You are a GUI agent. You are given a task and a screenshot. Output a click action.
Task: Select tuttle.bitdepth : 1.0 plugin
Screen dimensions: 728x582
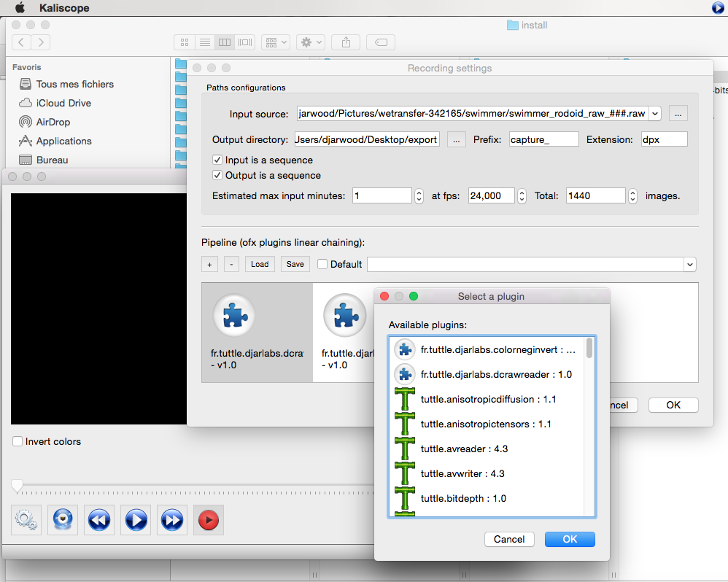point(487,498)
